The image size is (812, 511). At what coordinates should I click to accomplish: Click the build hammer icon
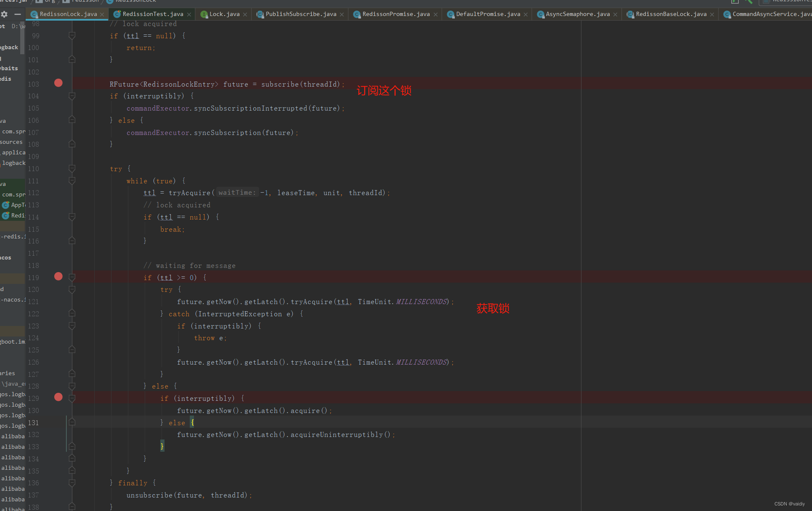[748, 2]
